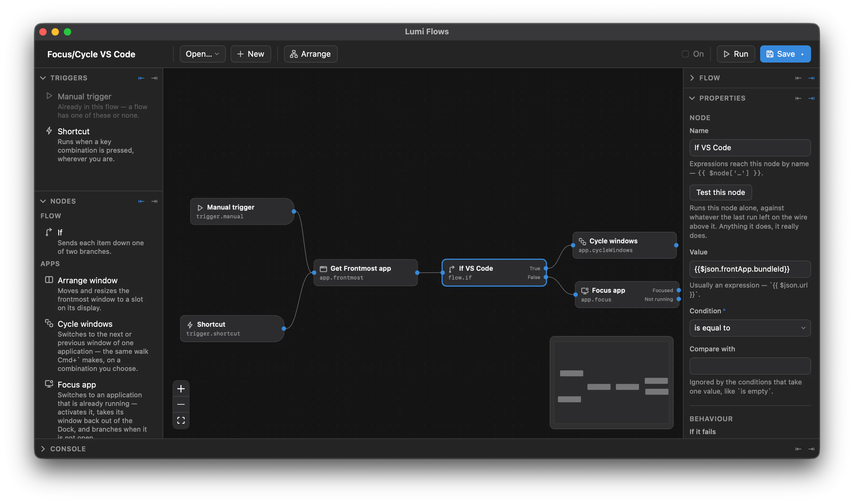Click the Console panel dock-left icon
Viewport: 854px width, 504px height.
[798, 449]
